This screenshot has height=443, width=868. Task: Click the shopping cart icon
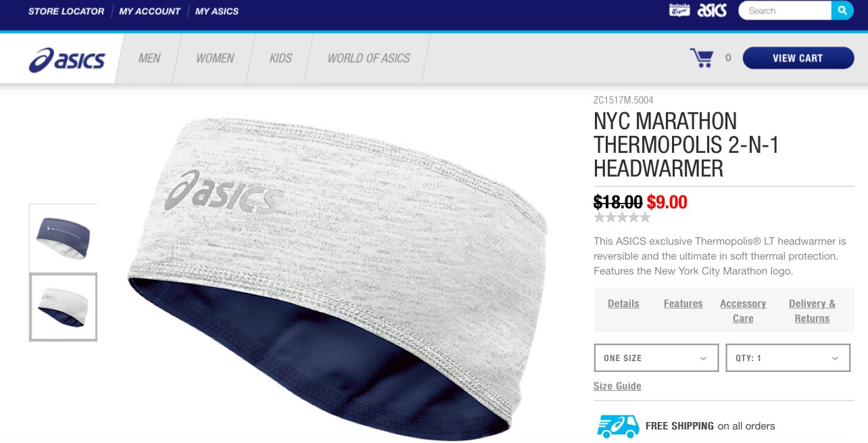click(702, 57)
